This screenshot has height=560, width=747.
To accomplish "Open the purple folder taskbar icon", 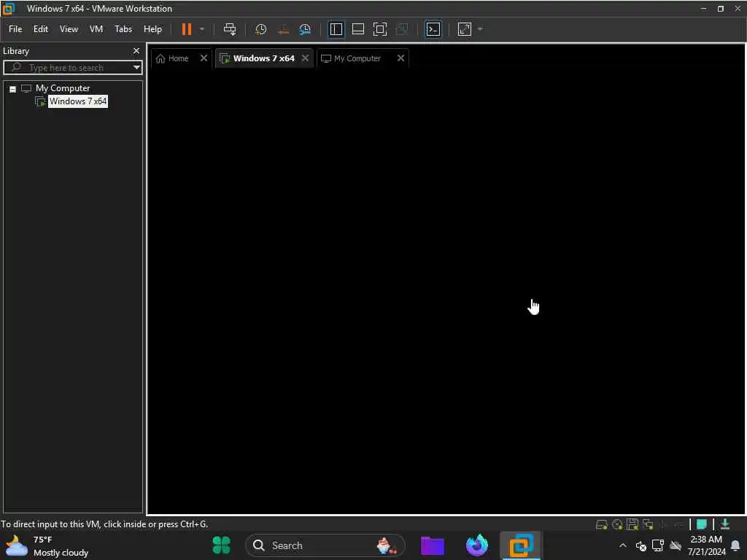I will [x=433, y=545].
